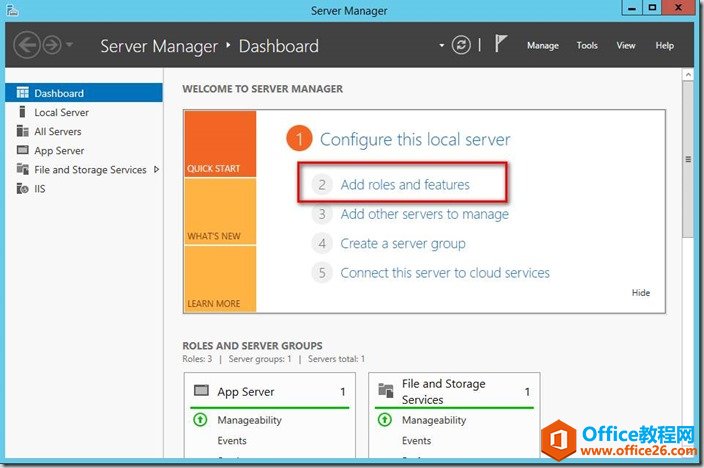Click App Server Manageability status icon

pos(200,419)
